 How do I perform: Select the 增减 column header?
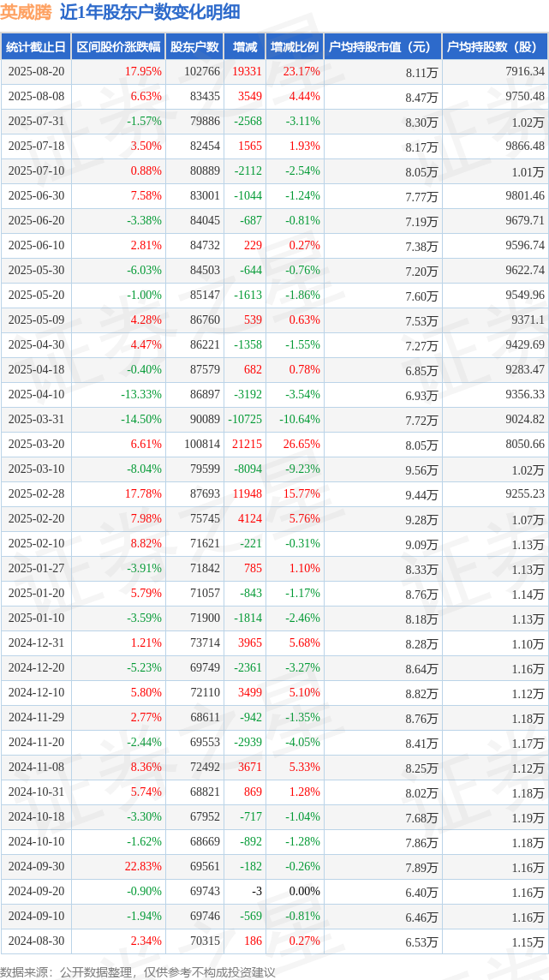pos(244,47)
